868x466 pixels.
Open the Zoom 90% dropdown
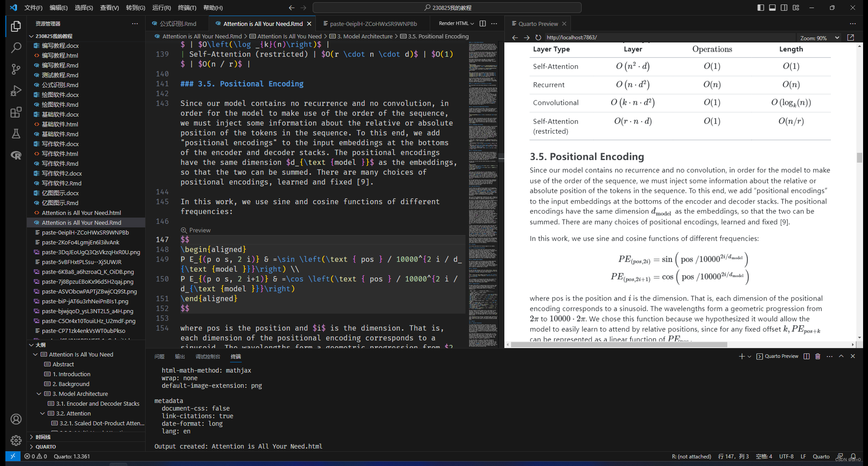pyautogui.click(x=819, y=38)
